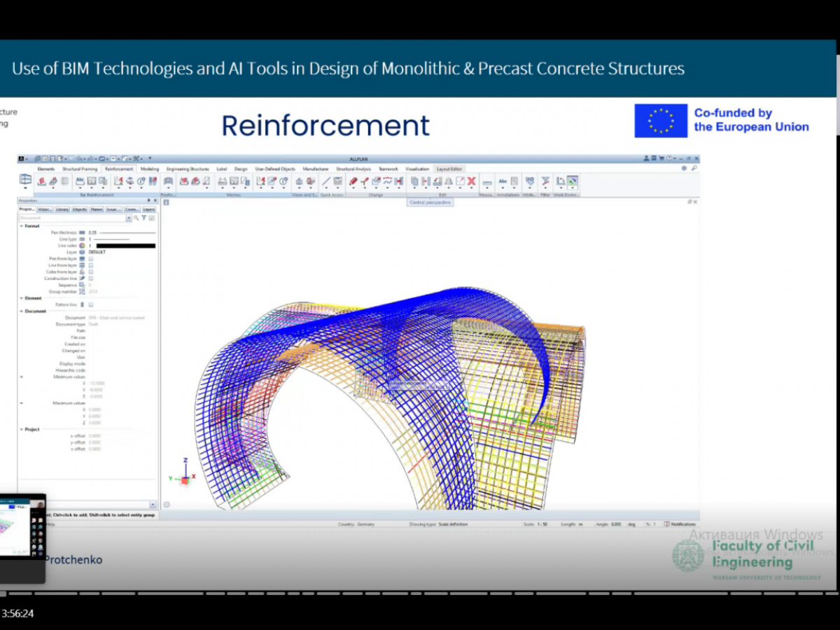Collapse the Format section in Properties
This screenshot has height=630, width=840.
click(x=21, y=226)
